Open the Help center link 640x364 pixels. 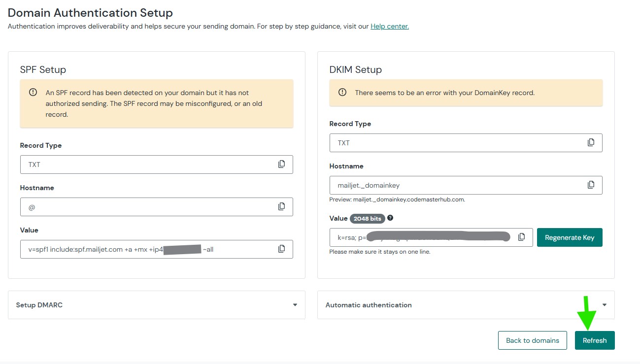coord(389,27)
